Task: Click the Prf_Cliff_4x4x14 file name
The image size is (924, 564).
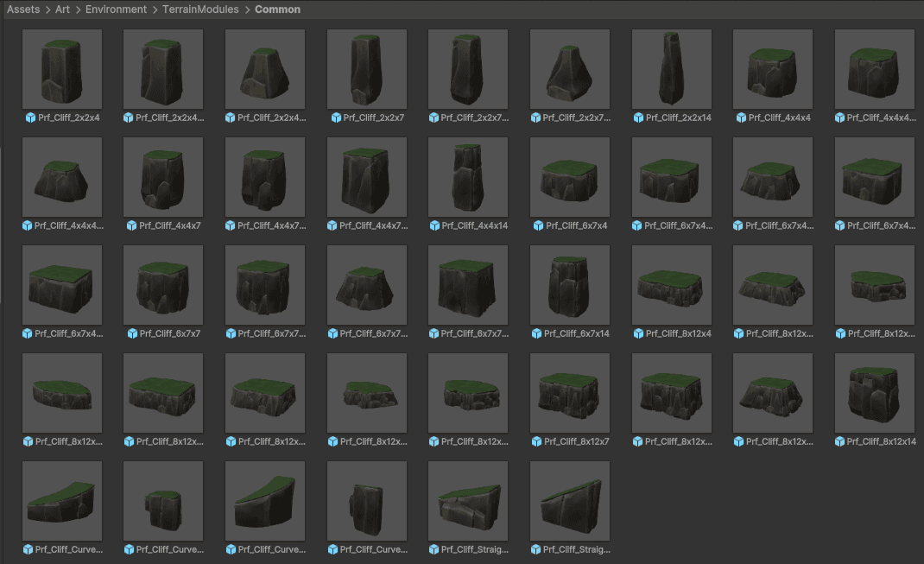Action: tap(474, 225)
